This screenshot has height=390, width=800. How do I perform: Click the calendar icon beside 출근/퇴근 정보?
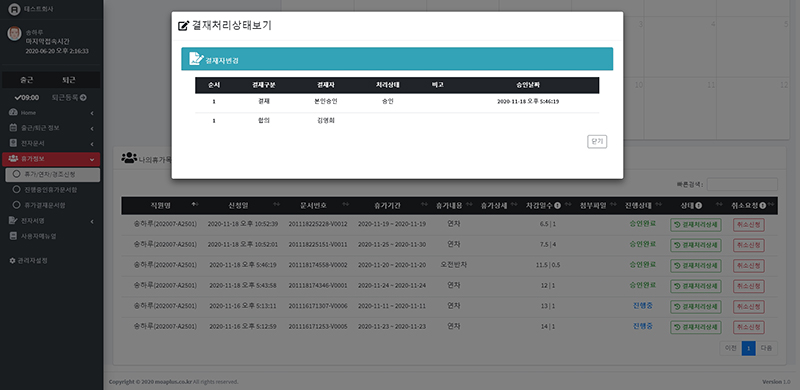(13, 128)
